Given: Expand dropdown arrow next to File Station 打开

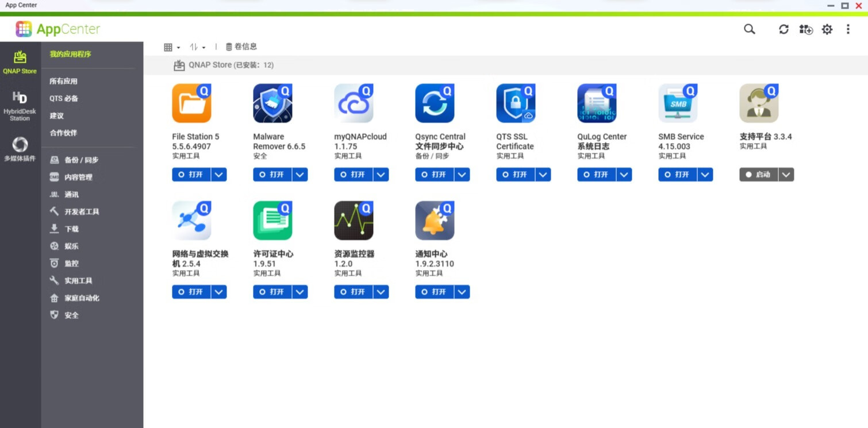Looking at the screenshot, I should coord(218,175).
